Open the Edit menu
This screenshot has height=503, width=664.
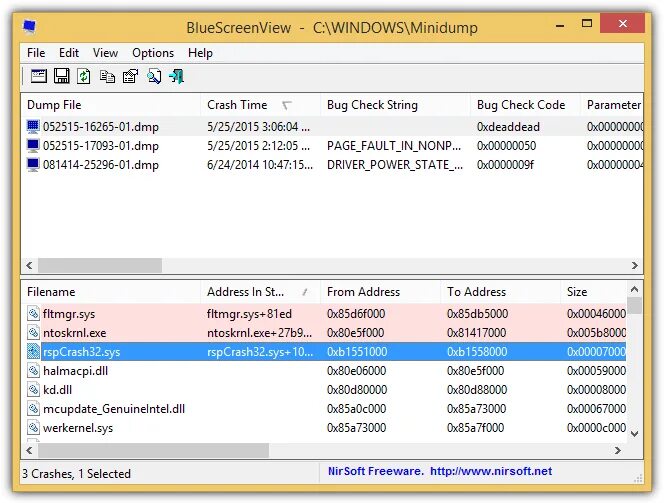tap(69, 53)
